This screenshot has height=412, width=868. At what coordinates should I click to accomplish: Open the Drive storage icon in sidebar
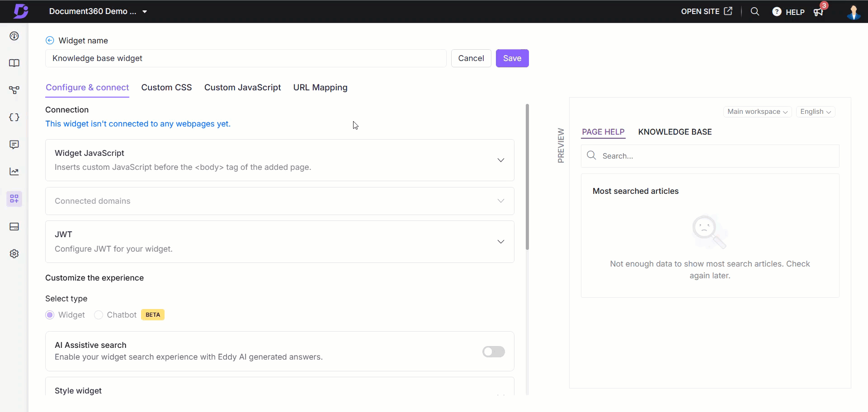14,226
